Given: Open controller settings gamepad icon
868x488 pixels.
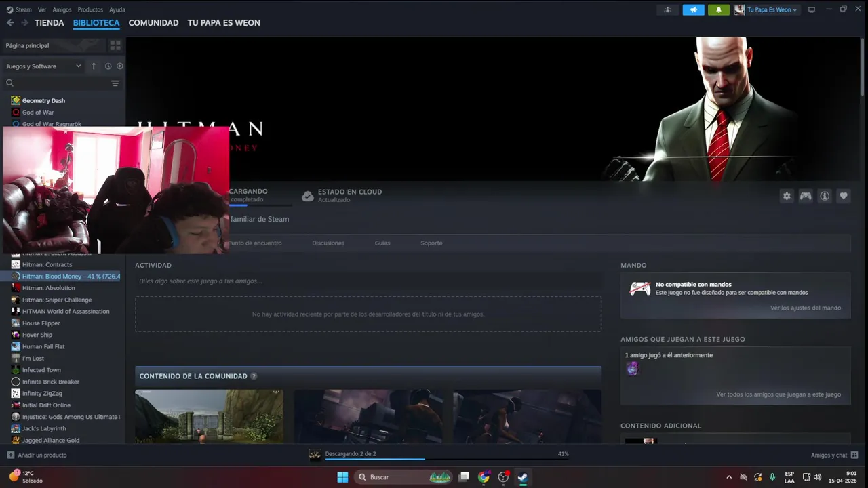Looking at the screenshot, I should [x=806, y=196].
